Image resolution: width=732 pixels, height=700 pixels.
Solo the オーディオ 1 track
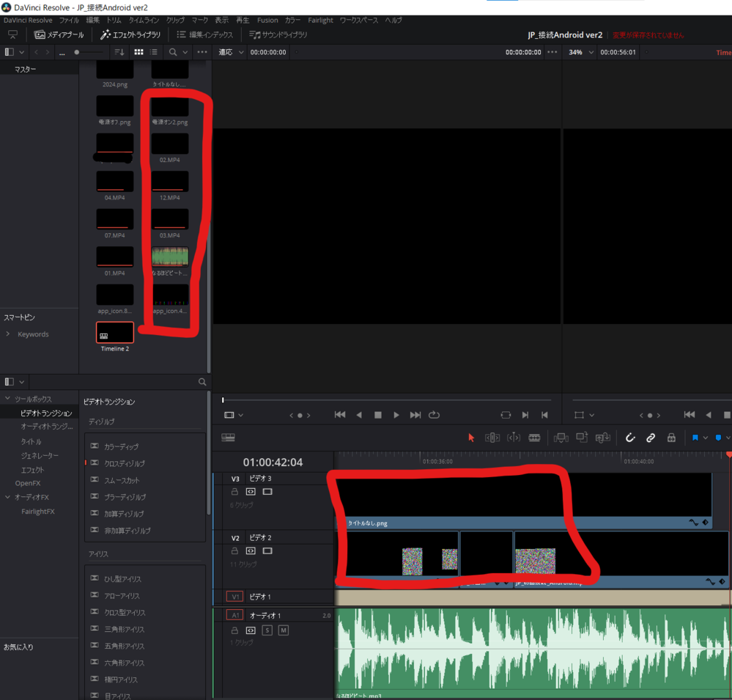(x=267, y=630)
